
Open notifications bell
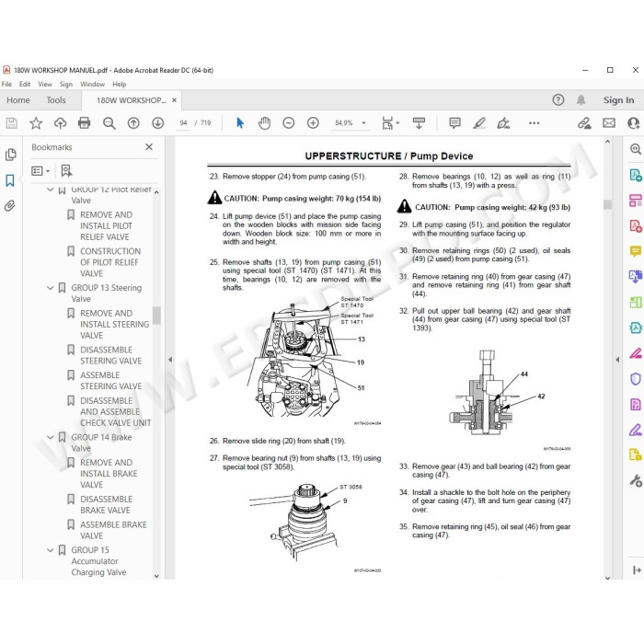(x=581, y=99)
